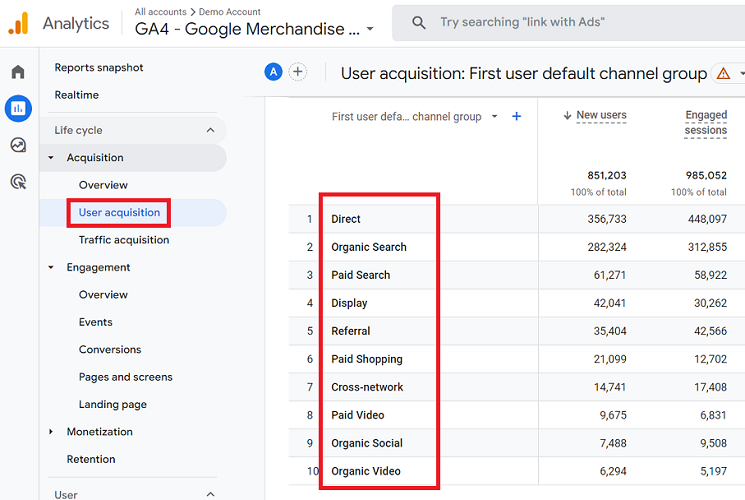Viewport: 745px width, 500px height.
Task: Expand the Monetization tree arrow
Action: [51, 432]
